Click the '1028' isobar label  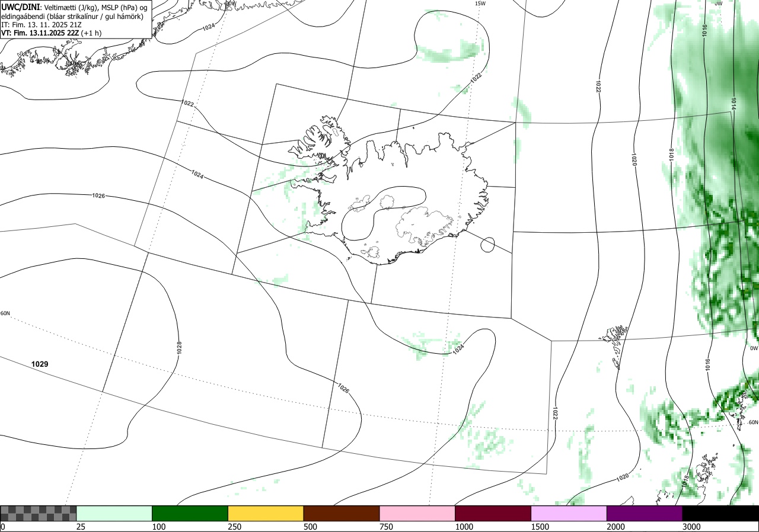(x=179, y=348)
